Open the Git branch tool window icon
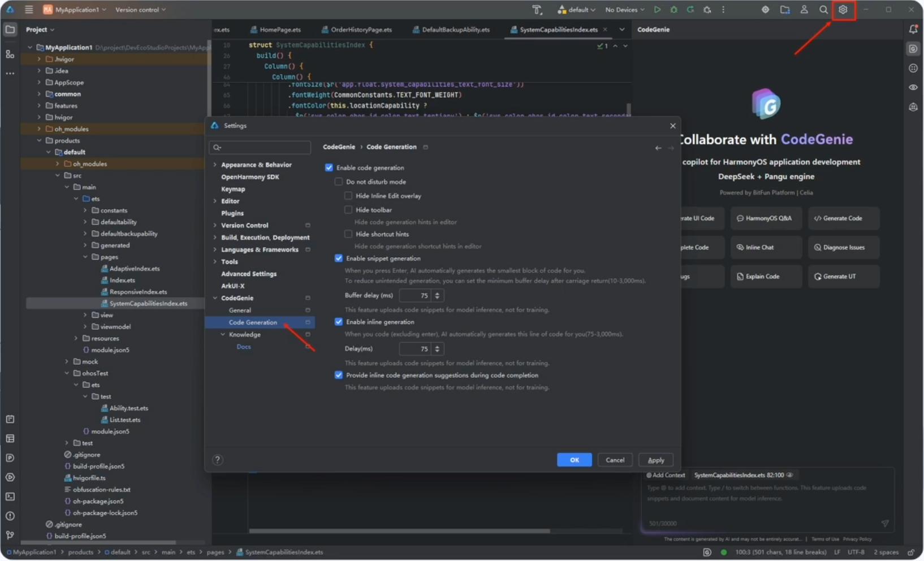Image resolution: width=924 pixels, height=561 pixels. [x=10, y=534]
